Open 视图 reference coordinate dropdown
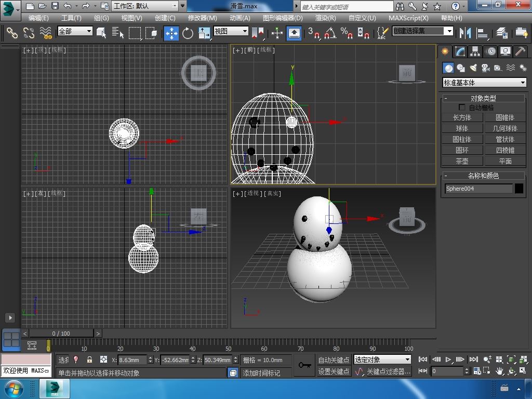Viewport: 532px width, 399px height. click(231, 31)
